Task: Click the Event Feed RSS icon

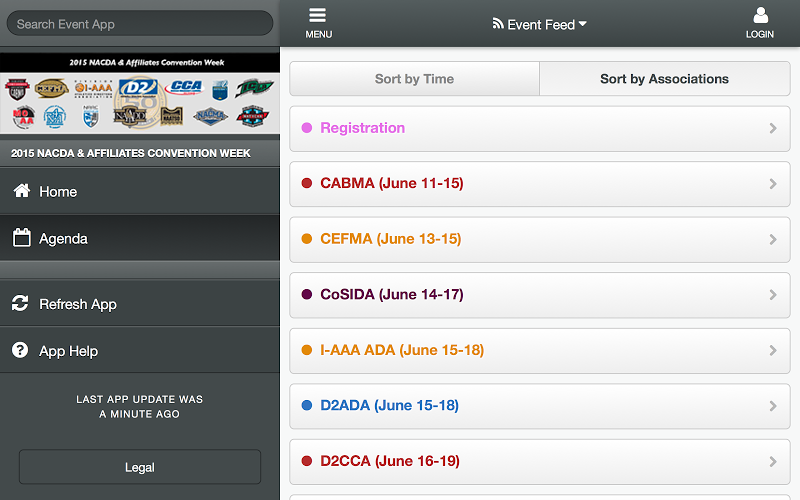Action: (x=497, y=23)
